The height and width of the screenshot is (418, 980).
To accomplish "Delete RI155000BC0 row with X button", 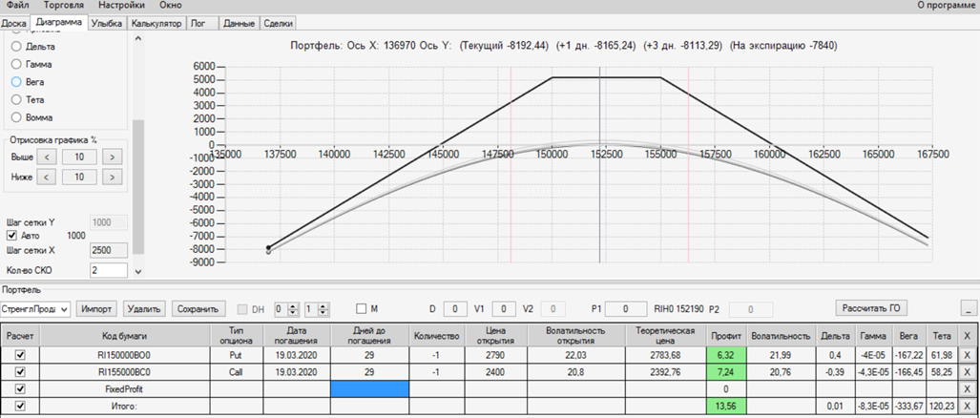I will pyautogui.click(x=967, y=372).
